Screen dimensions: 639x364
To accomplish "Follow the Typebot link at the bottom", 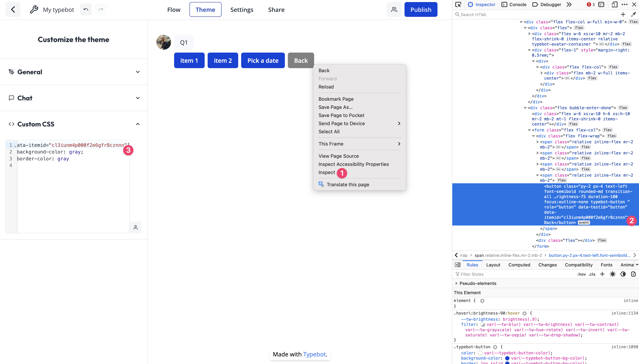I will [x=314, y=354].
